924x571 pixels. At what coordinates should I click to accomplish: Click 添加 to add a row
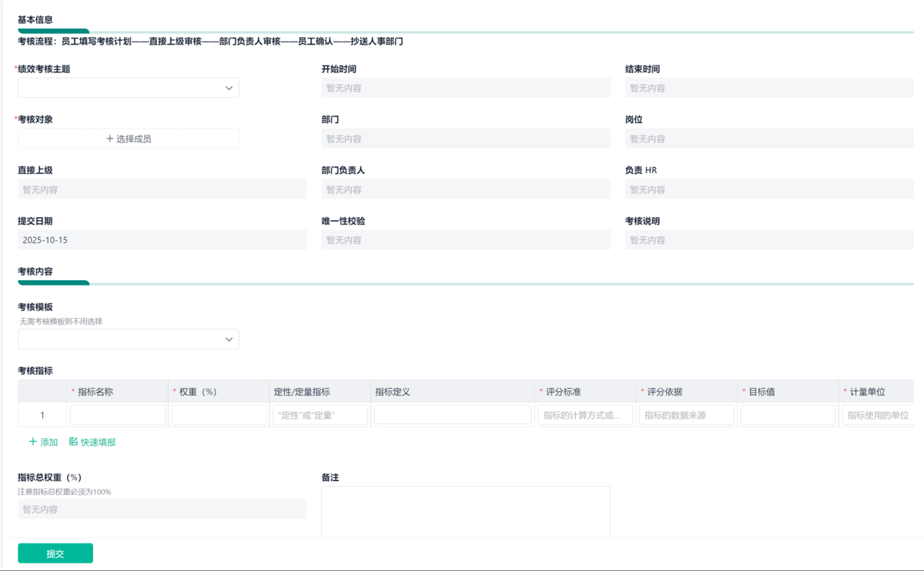44,442
